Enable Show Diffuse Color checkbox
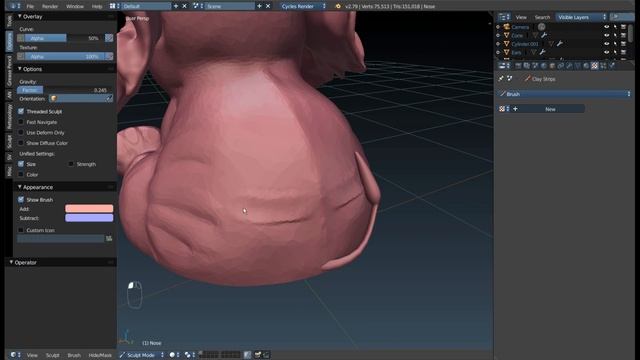640x360 pixels. tap(21, 143)
